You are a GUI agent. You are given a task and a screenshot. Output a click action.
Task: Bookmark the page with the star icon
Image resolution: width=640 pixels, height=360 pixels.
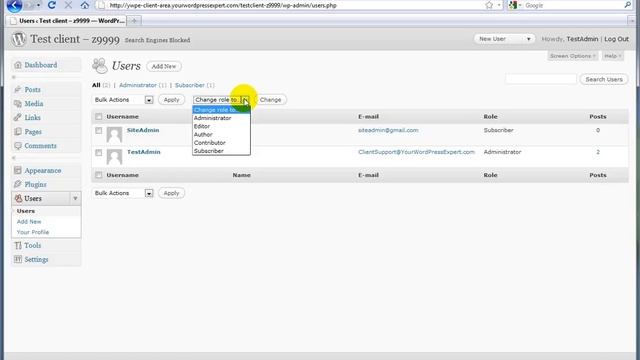pos(489,5)
